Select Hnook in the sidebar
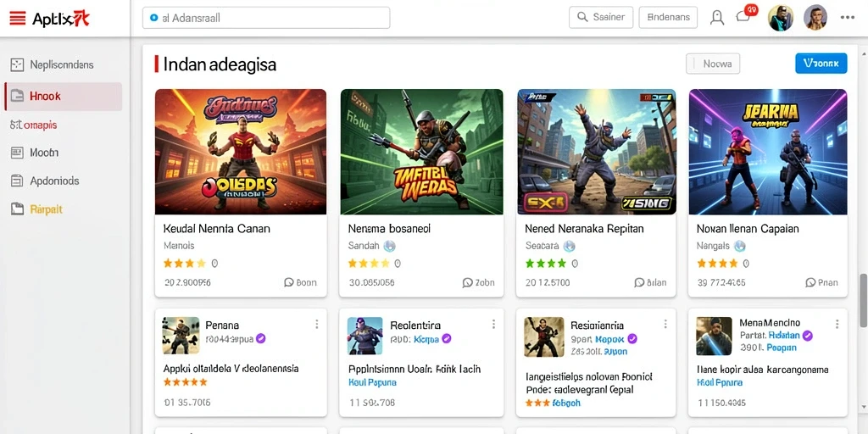Image resolution: width=868 pixels, height=434 pixels. [63, 97]
